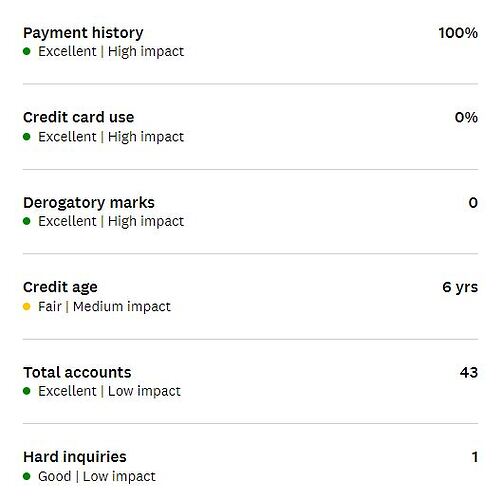Screen dimensions: 500x500
Task: Click the 0% credit card use value
Action: coord(466,117)
